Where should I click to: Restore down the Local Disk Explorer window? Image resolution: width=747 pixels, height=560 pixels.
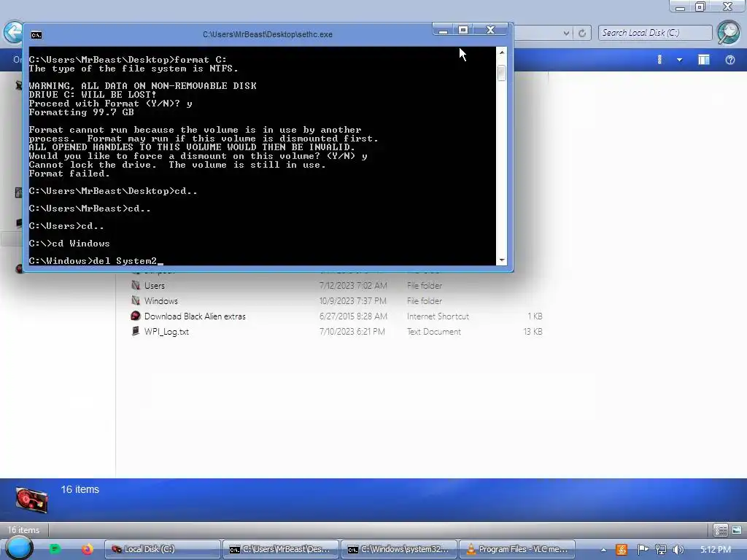tap(700, 6)
